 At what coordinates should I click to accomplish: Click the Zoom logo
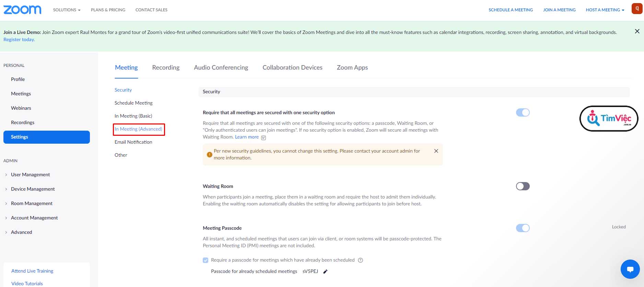(x=22, y=10)
